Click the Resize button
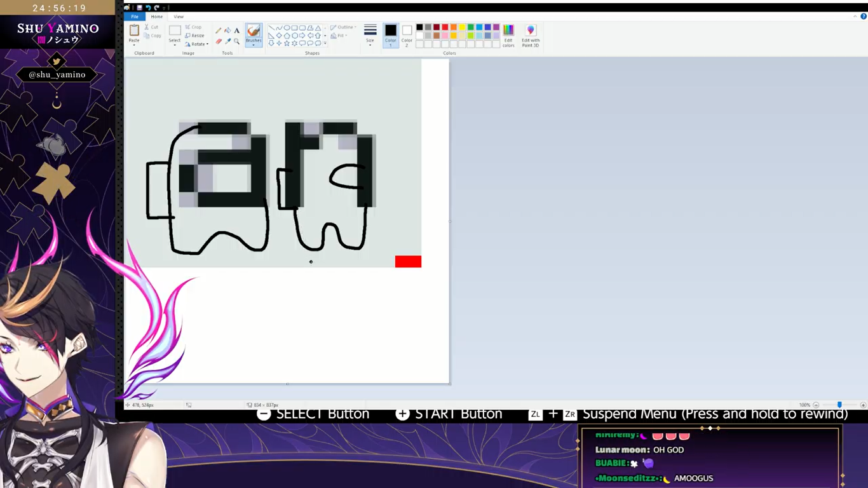Image resolution: width=868 pixels, height=488 pixels. coord(194,36)
